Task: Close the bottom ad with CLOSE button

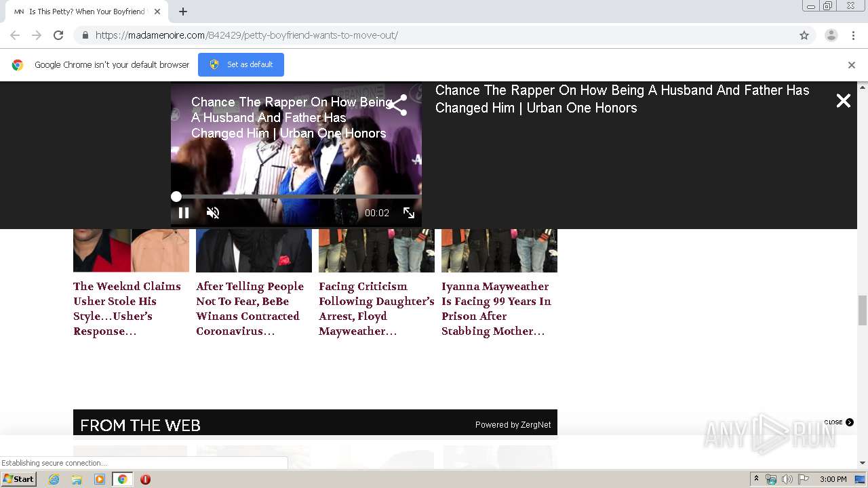Action: [839, 422]
